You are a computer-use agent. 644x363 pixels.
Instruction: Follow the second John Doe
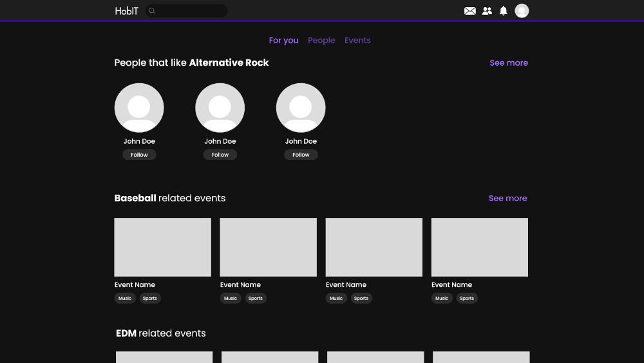[220, 155]
